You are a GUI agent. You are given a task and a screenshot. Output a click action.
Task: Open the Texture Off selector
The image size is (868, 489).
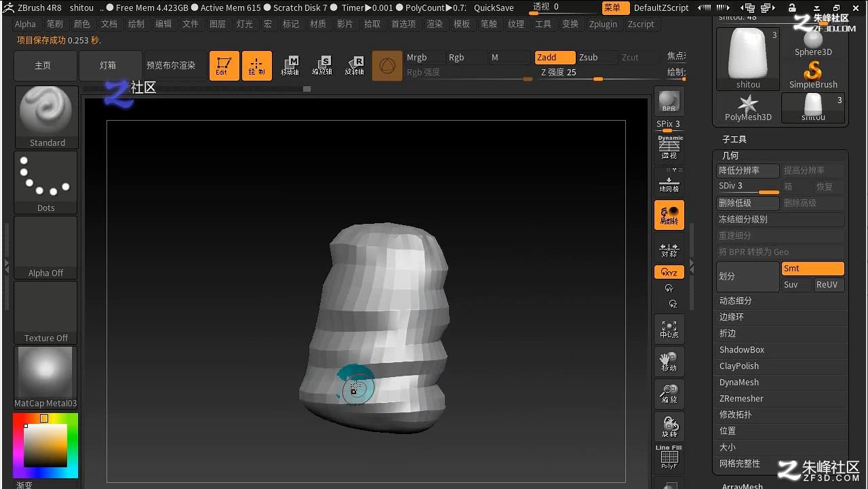click(46, 312)
